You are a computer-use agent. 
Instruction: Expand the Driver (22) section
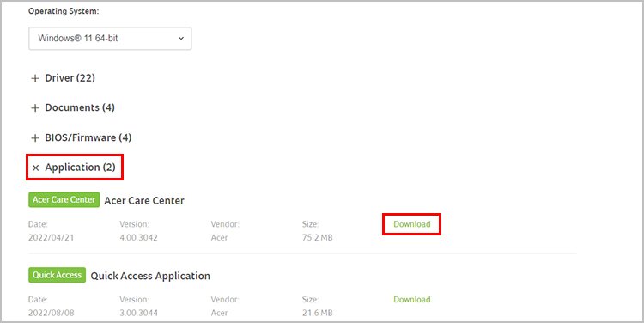[x=64, y=77]
